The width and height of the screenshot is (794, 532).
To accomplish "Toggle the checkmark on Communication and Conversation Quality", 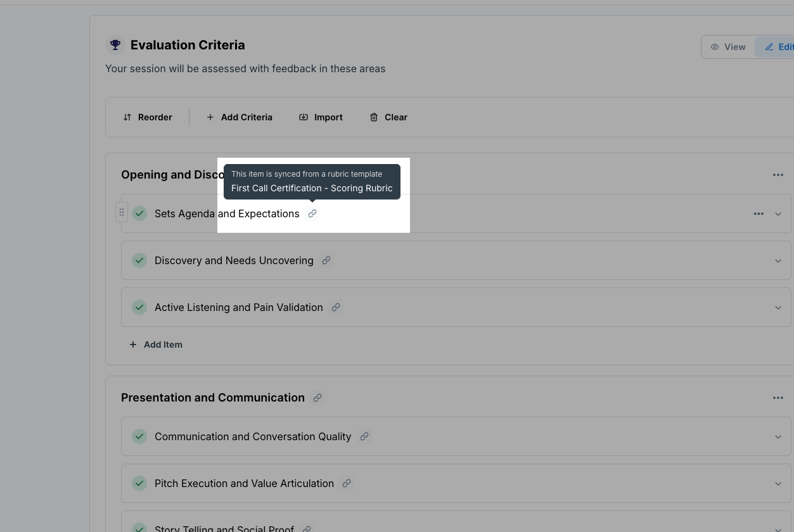I will (139, 436).
